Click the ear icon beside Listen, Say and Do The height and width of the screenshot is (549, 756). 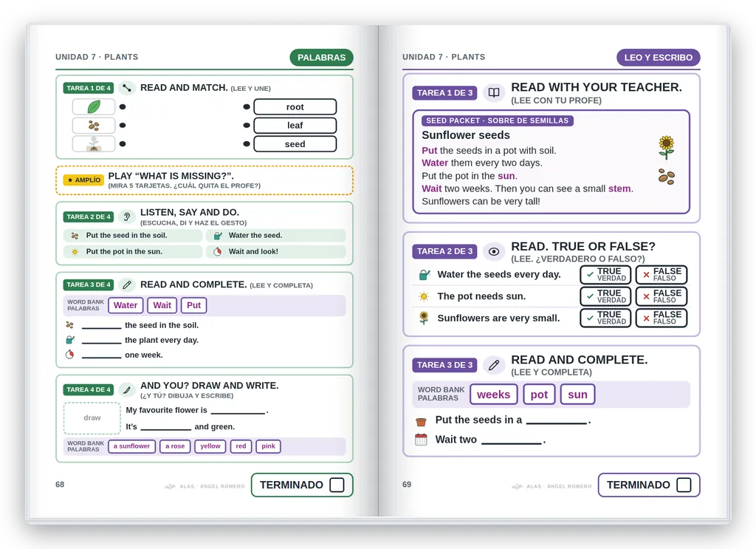127,216
